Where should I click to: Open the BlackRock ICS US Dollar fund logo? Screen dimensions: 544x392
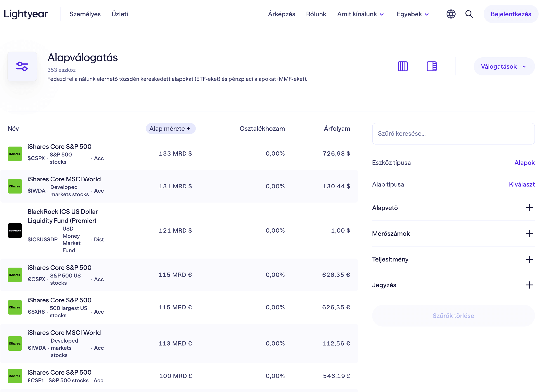click(x=15, y=231)
